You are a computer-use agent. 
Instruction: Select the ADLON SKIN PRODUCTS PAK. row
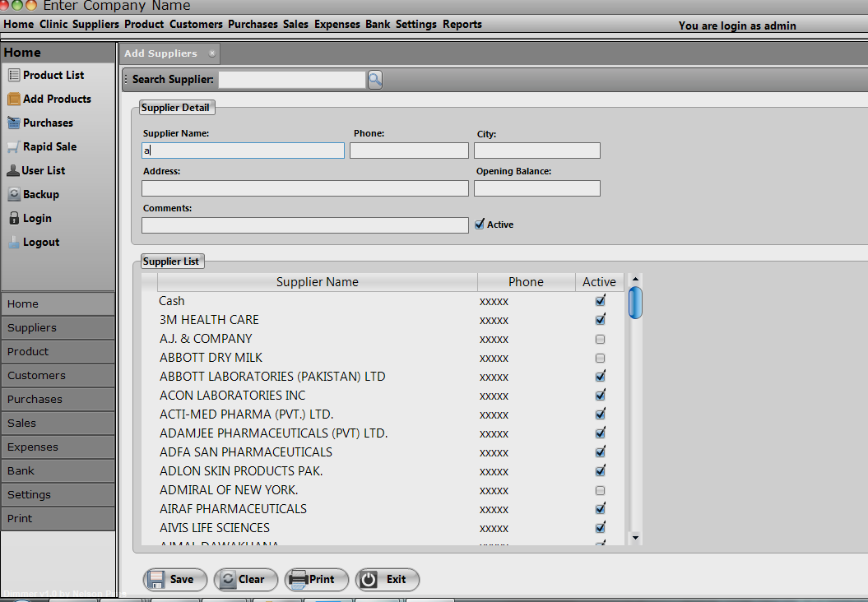point(383,471)
